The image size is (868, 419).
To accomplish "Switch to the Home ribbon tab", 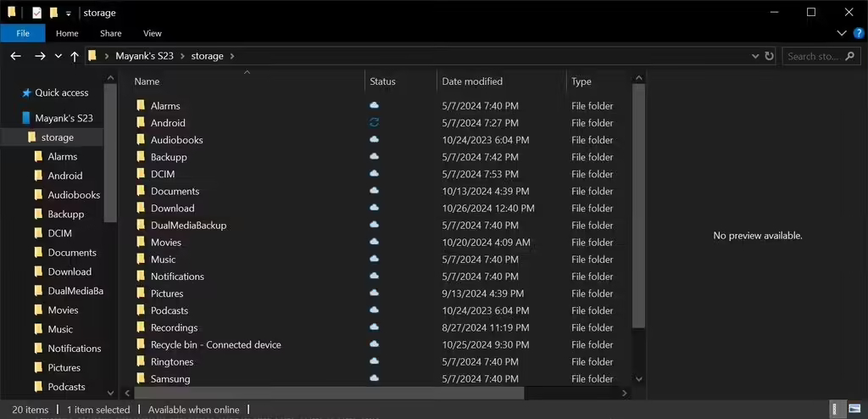I will pyautogui.click(x=67, y=33).
